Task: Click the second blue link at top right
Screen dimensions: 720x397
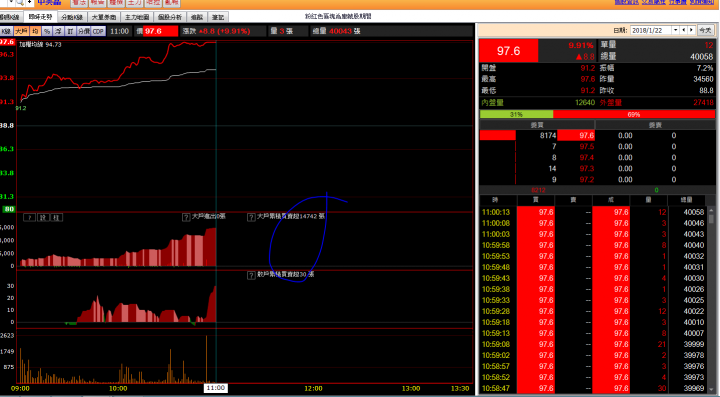Action: click(x=653, y=2)
